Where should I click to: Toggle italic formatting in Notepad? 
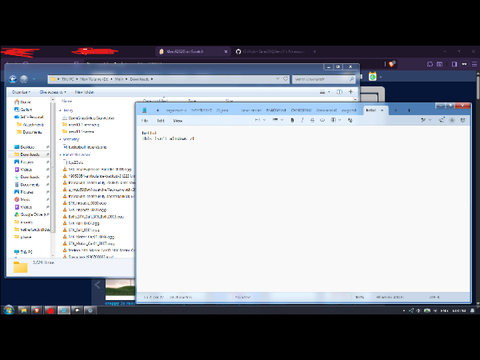click(x=302, y=120)
